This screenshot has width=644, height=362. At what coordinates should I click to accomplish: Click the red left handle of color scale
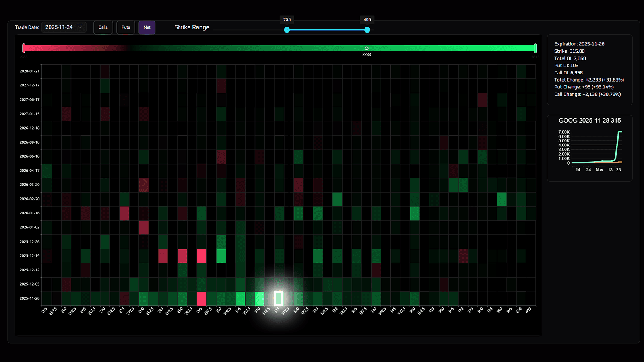pyautogui.click(x=24, y=48)
